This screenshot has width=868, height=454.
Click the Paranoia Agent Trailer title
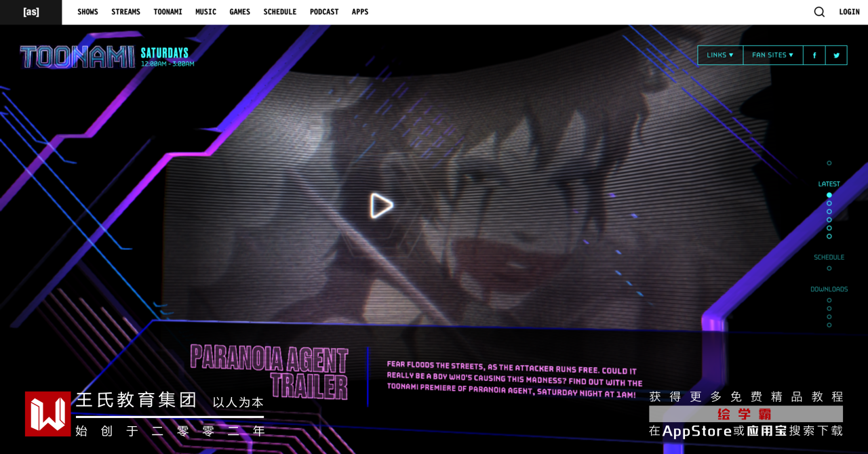[270, 372]
